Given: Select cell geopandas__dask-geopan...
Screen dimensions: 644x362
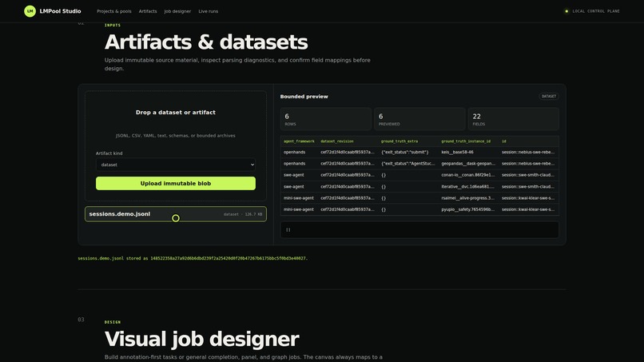Looking at the screenshot, I should pos(468,164).
